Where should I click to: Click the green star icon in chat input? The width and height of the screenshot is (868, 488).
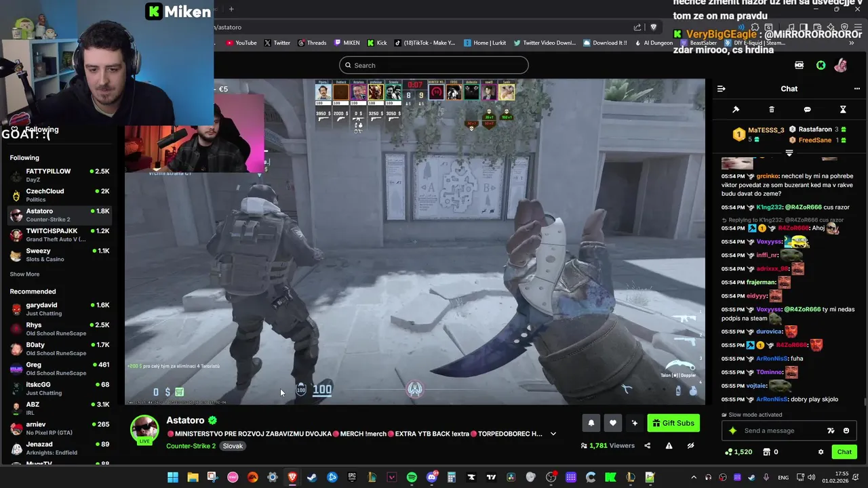(x=732, y=430)
